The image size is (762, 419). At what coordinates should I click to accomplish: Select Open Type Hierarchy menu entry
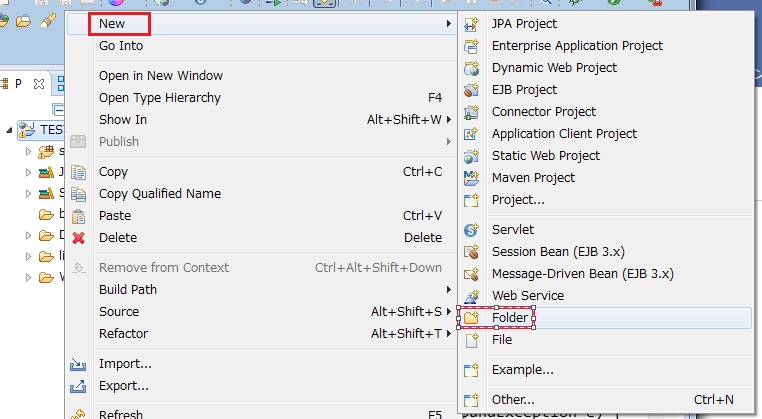(160, 98)
